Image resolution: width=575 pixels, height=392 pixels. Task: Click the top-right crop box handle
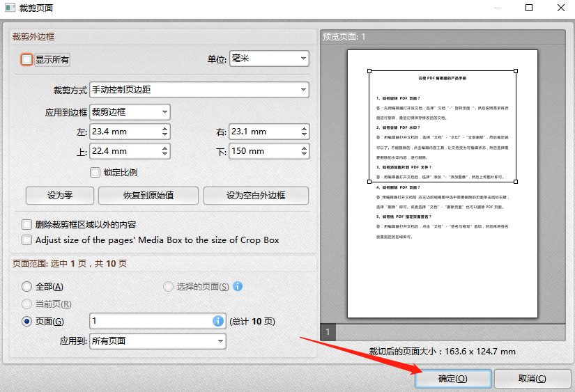516,71
